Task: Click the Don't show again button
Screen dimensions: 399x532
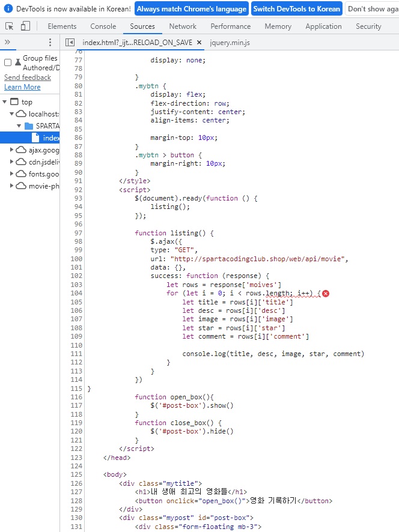Action: click(x=372, y=9)
